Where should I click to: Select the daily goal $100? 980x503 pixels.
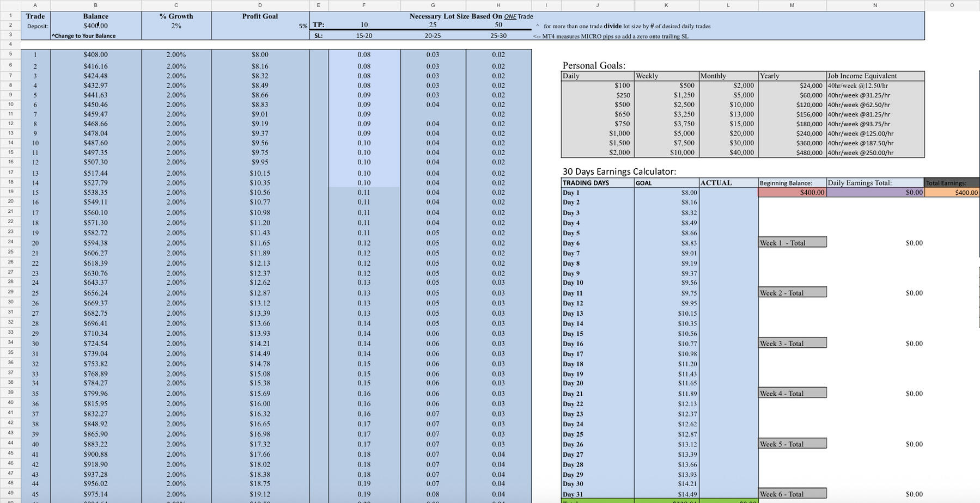click(598, 85)
